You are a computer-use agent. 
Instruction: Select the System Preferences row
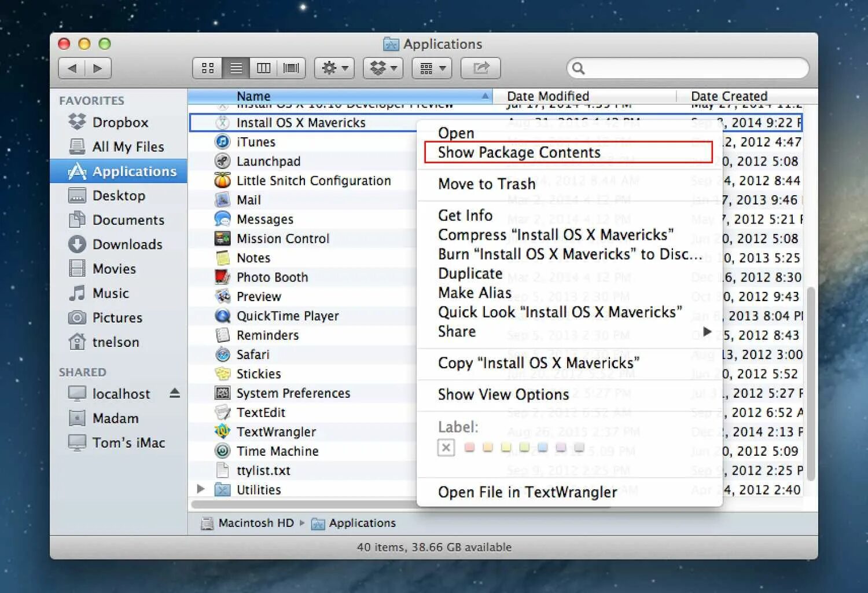[x=301, y=393]
